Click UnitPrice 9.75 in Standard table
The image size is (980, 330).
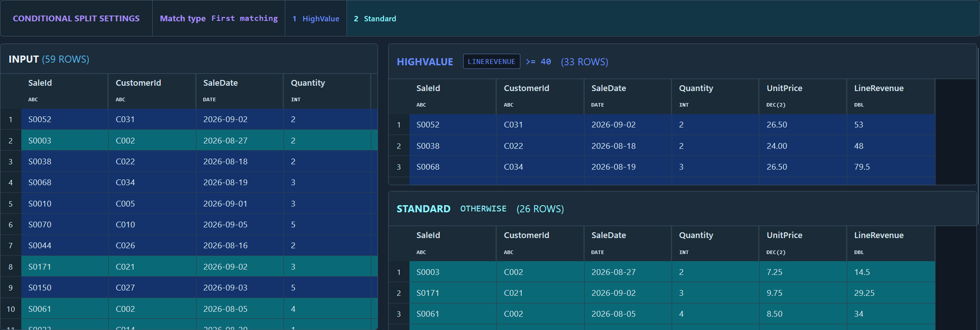[803, 293]
